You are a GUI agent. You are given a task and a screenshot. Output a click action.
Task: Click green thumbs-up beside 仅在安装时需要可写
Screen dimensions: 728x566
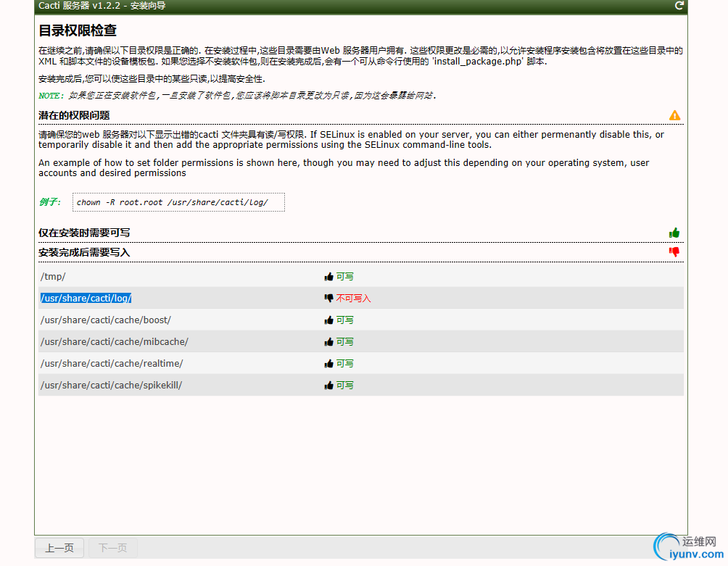tap(674, 233)
